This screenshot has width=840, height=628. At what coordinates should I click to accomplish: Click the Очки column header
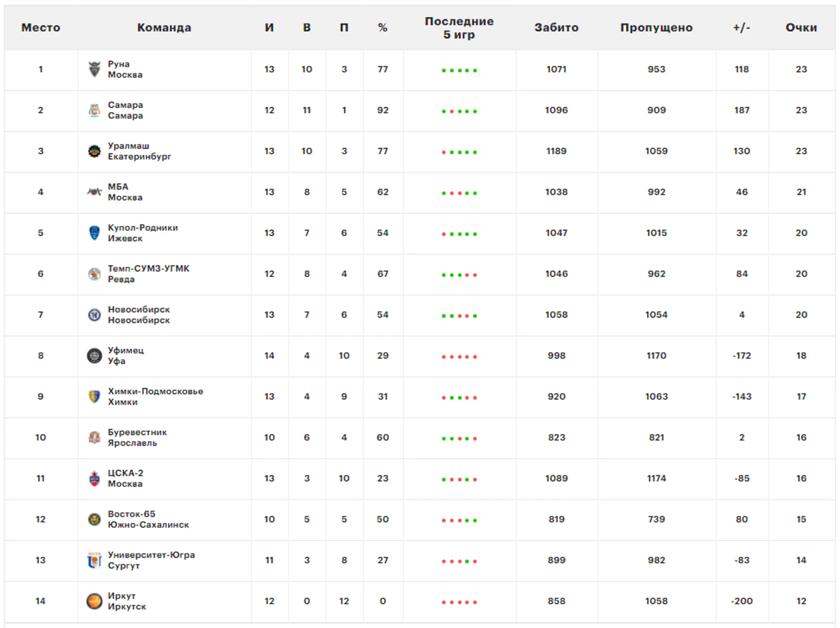[801, 28]
